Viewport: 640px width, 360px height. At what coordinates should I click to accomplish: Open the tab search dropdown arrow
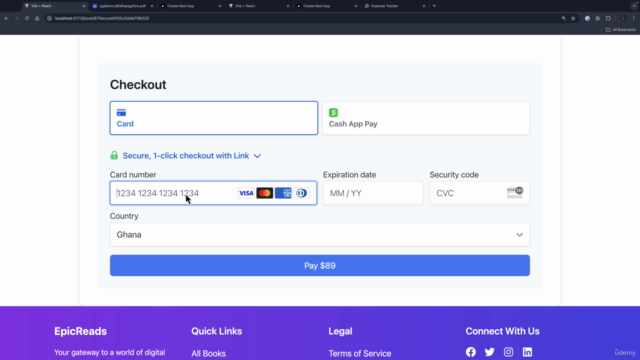tap(634, 6)
